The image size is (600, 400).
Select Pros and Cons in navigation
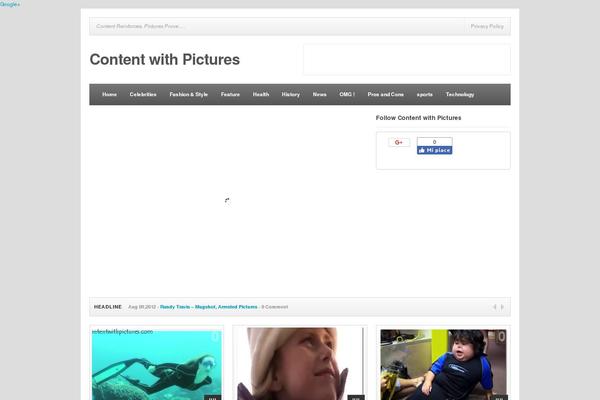pyautogui.click(x=385, y=94)
